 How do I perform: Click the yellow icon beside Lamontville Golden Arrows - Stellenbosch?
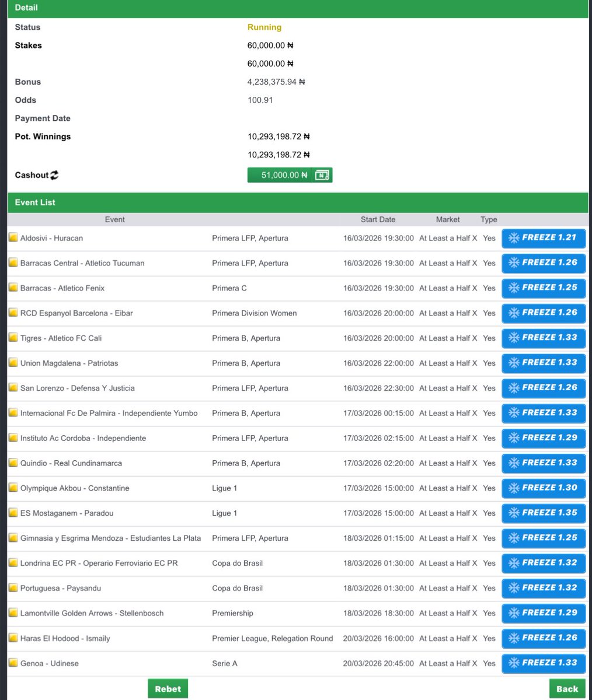point(13,613)
